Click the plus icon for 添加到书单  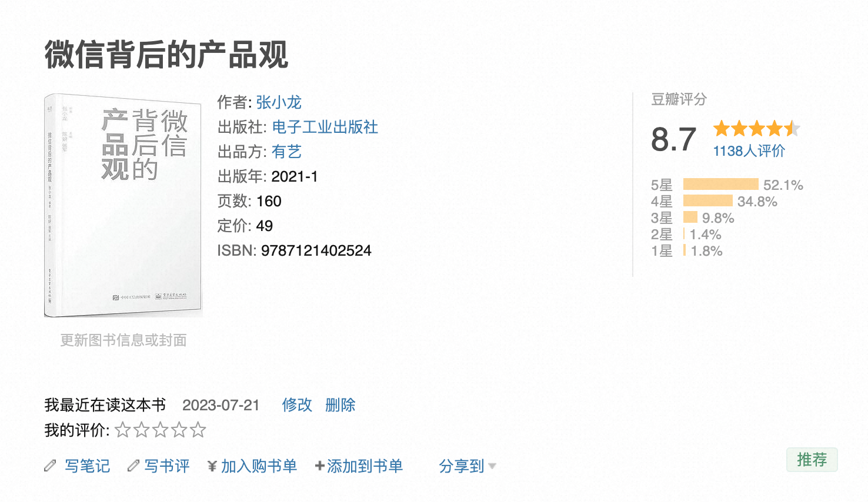tap(319, 466)
